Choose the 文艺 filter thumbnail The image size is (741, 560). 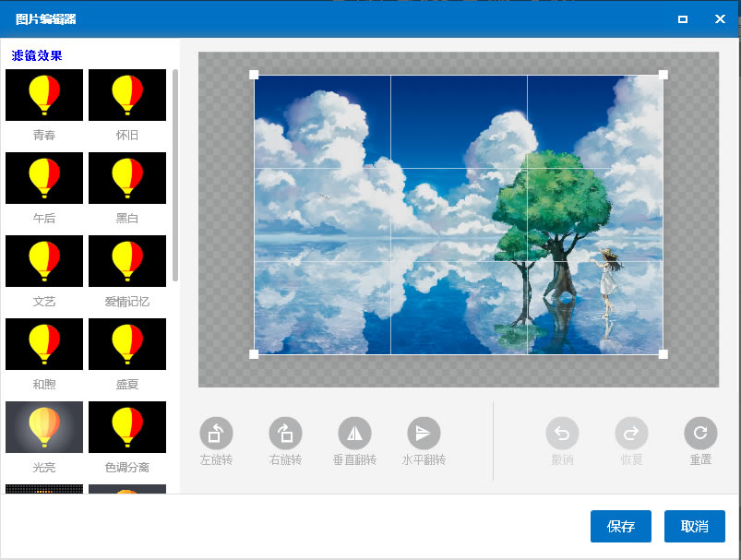tap(44, 261)
